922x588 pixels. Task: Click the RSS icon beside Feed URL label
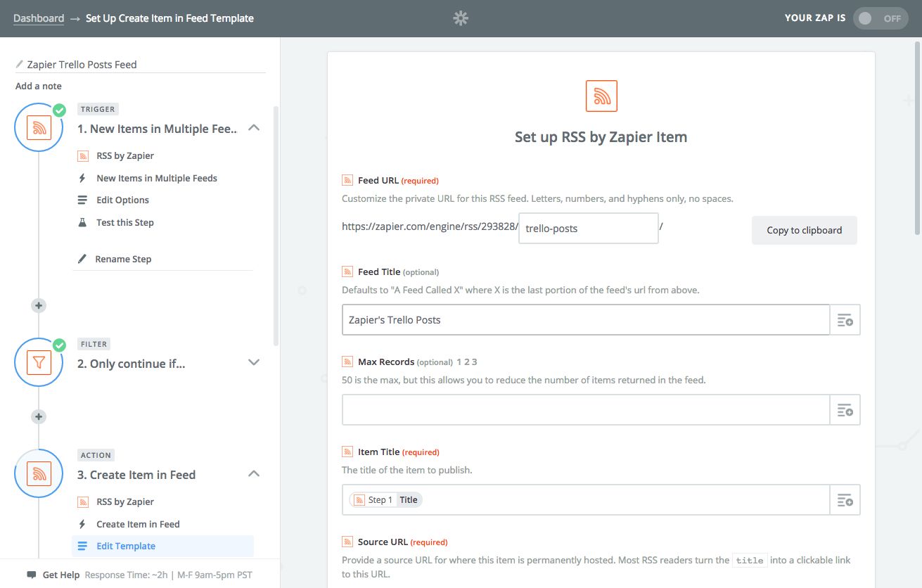coord(347,180)
